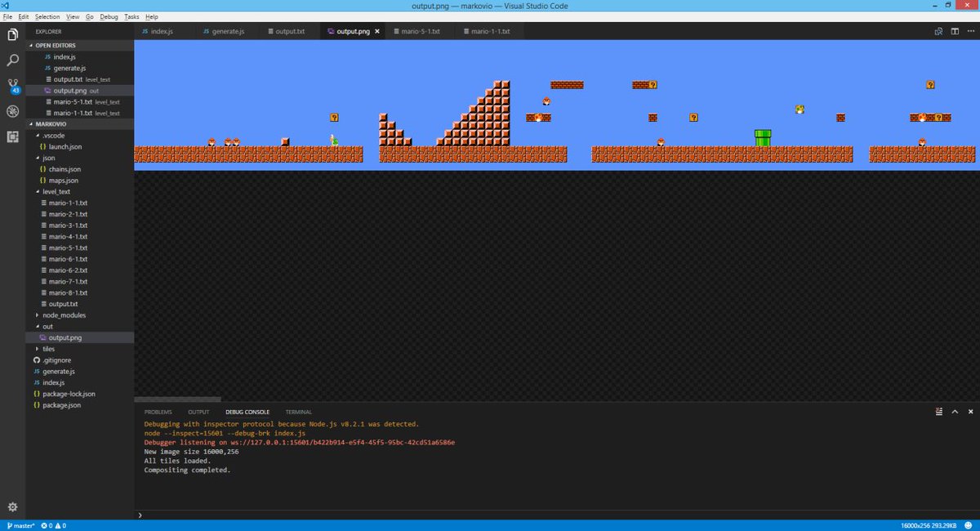
Task: Switch to the mario-5-1.txt editor tab
Action: click(x=421, y=32)
